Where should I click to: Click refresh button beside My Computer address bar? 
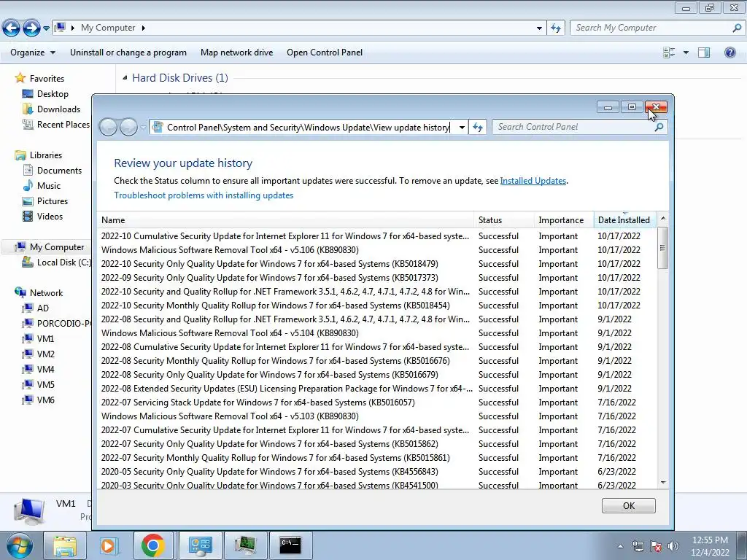click(555, 28)
